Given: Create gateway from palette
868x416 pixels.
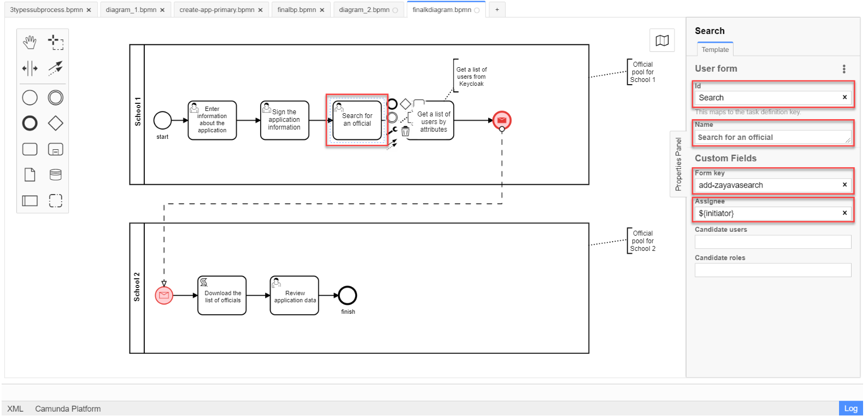Looking at the screenshot, I should click(x=56, y=124).
